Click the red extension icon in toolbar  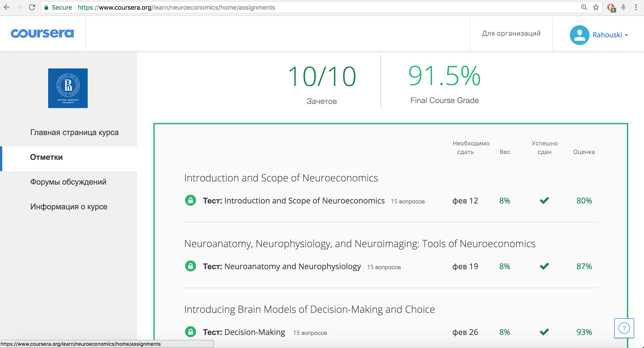(x=611, y=7)
